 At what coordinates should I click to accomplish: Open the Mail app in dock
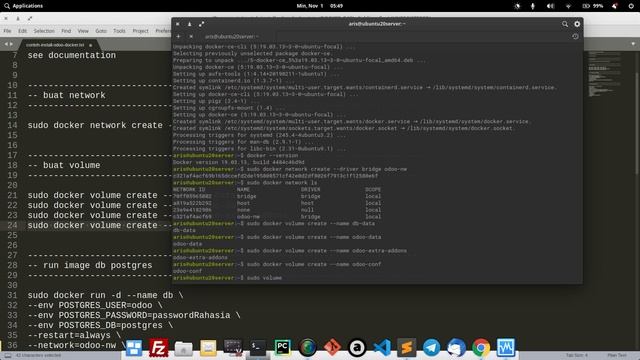click(x=208, y=348)
